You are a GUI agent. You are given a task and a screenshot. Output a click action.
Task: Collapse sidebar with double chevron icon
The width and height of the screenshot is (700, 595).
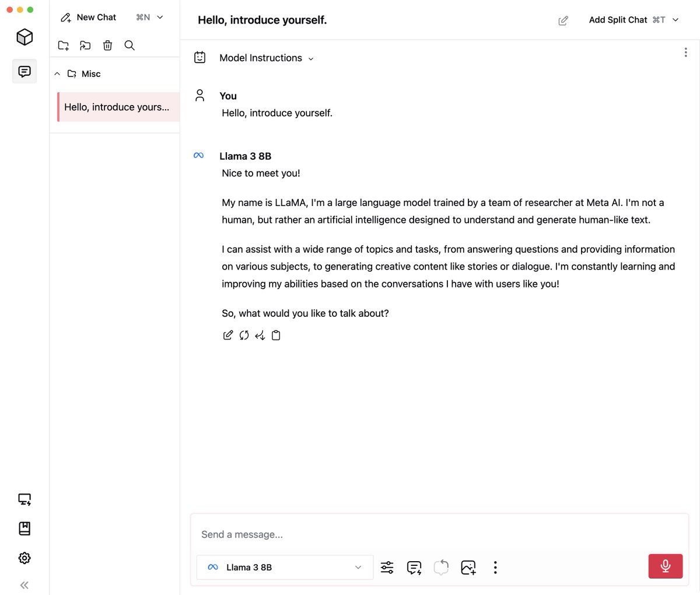(24, 585)
